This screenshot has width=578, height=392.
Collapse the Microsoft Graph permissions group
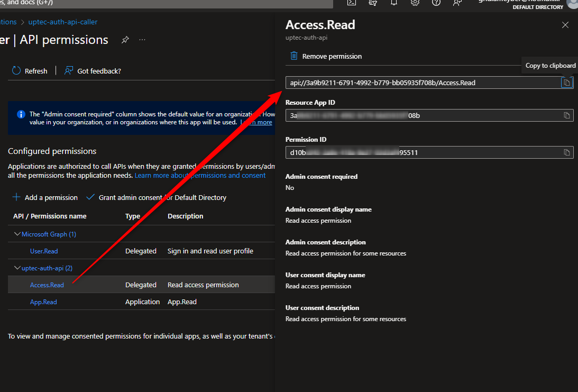[17, 234]
